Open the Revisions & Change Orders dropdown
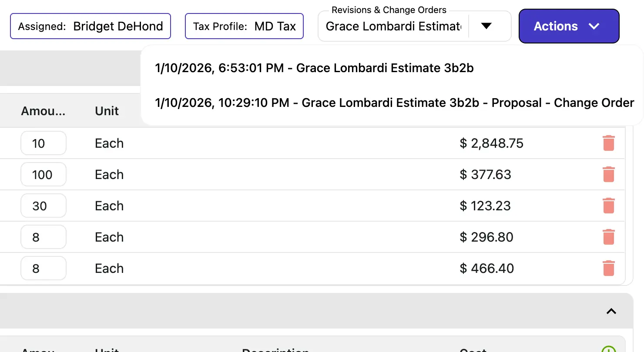This screenshot has width=644, height=352. 487,26
